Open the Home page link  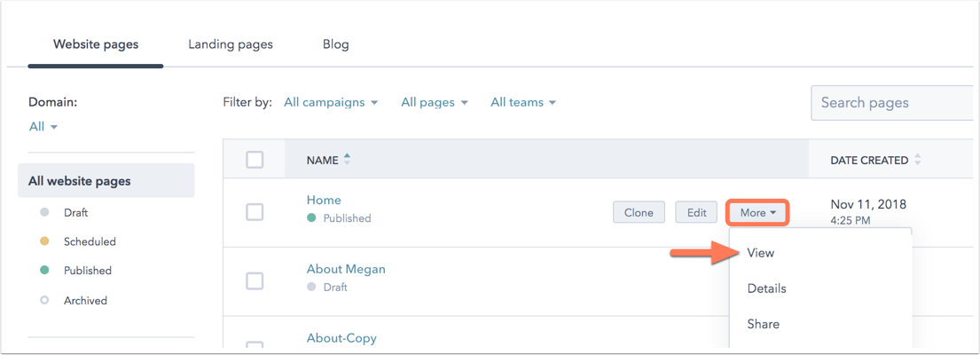324,200
